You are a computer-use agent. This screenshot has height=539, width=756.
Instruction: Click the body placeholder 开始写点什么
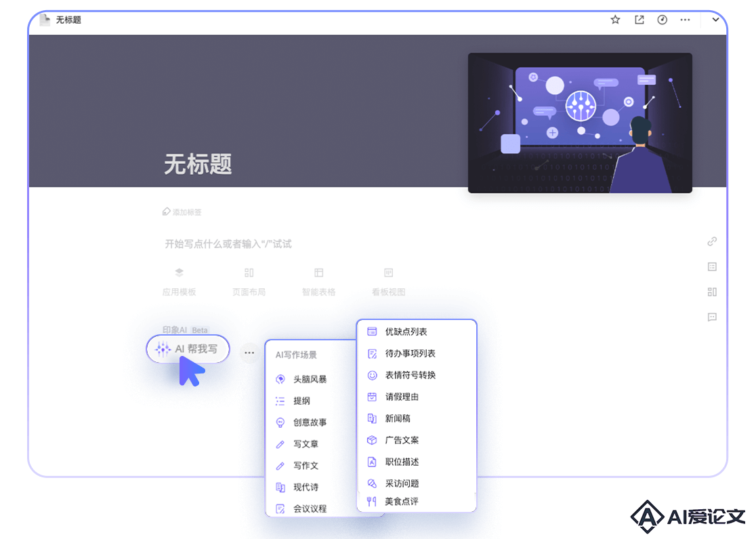click(x=228, y=243)
